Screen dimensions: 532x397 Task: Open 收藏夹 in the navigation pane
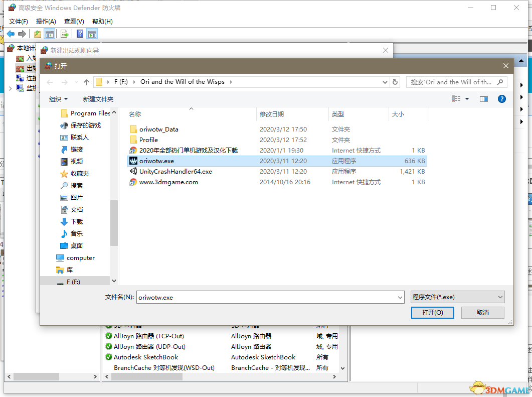point(74,174)
